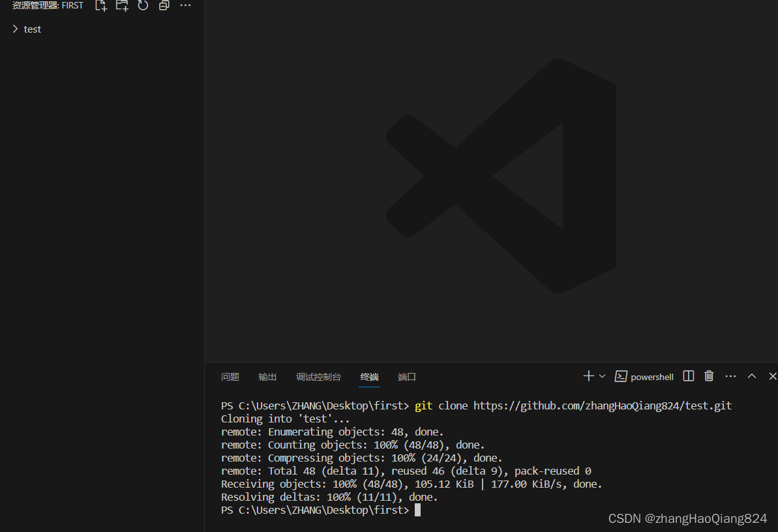
Task: Refresh the Explorer file tree
Action: tap(143, 6)
